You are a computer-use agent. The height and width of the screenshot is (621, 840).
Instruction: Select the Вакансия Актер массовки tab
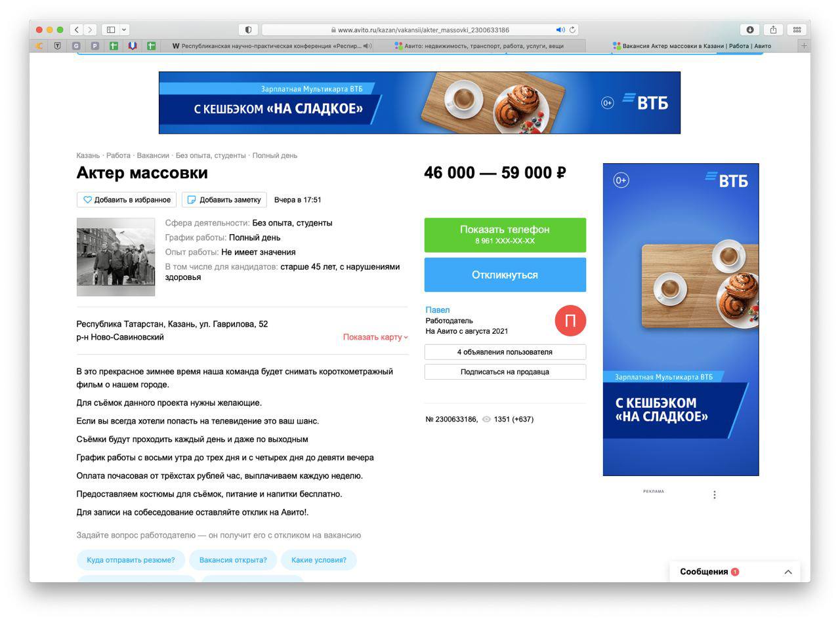tap(691, 46)
